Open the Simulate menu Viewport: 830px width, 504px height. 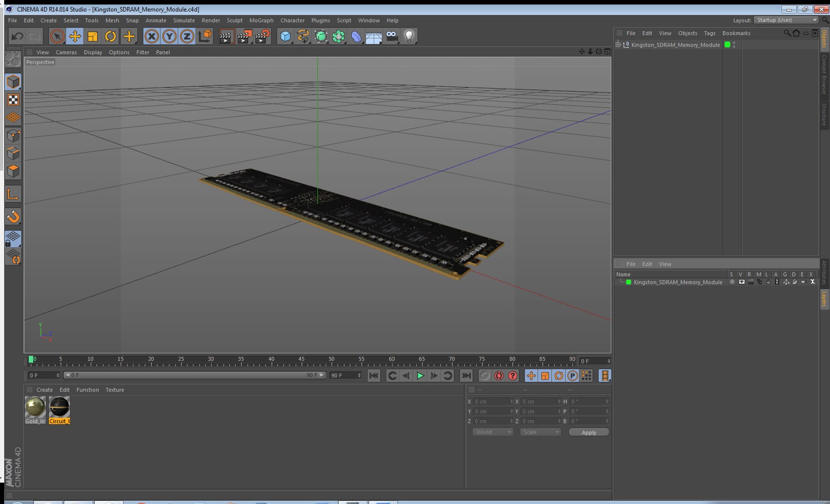click(184, 21)
